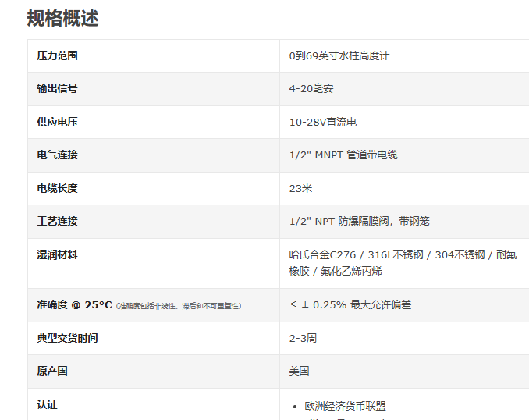Select the 23米 cable length value

(300, 189)
